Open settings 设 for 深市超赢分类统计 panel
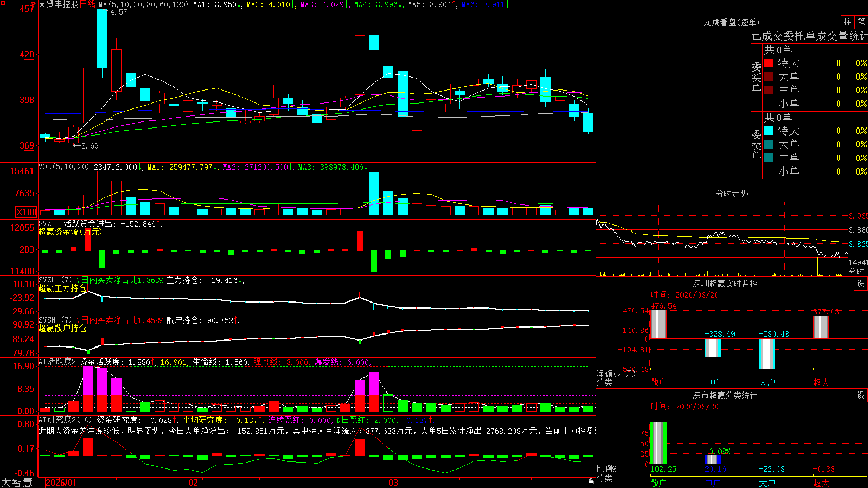868x488 pixels. click(861, 395)
